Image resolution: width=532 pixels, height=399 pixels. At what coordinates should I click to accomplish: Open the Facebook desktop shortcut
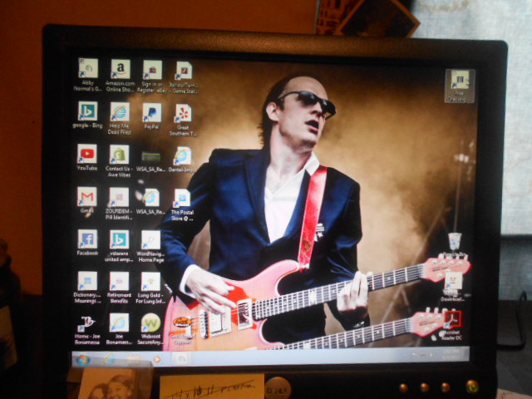87,239
